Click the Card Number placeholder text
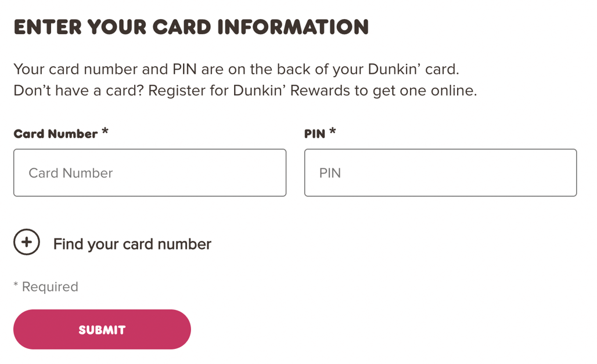Image resolution: width=597 pixels, height=364 pixels. pyautogui.click(x=70, y=172)
